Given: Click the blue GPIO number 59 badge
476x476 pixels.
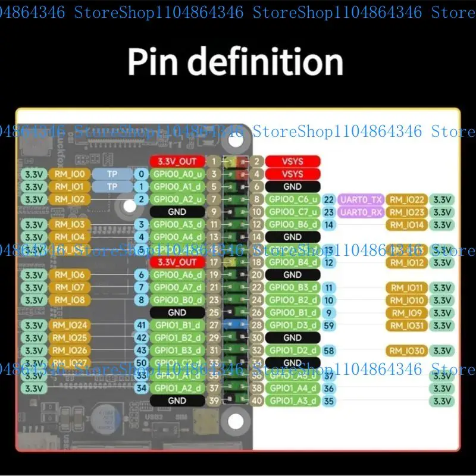Looking at the screenshot, I should click(x=329, y=325).
